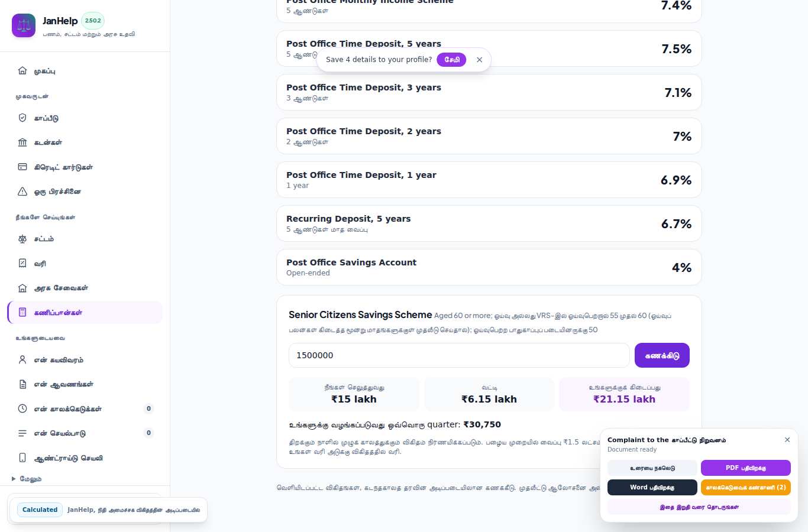This screenshot has width=808, height=532.
Task: Click the ஒரு பிரச்சினை warning triangle icon
Action: click(22, 192)
